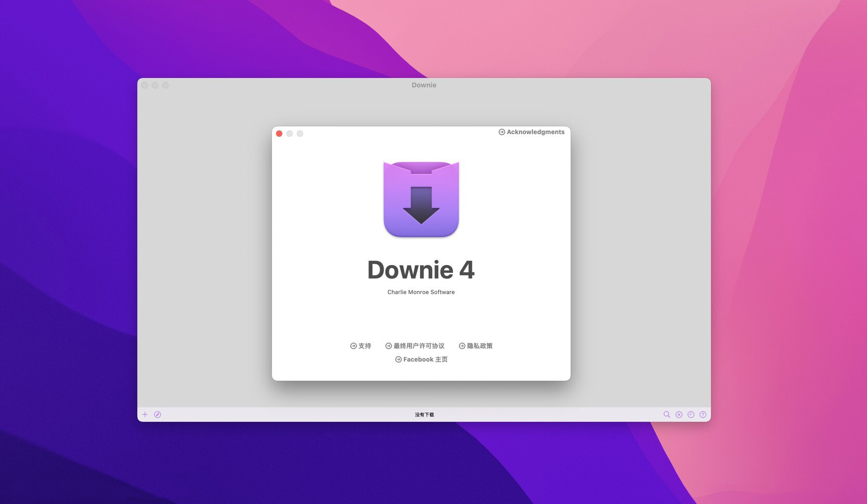This screenshot has height=504, width=867.
Task: Click the 'Downie 4' heading text
Action: 421,270
